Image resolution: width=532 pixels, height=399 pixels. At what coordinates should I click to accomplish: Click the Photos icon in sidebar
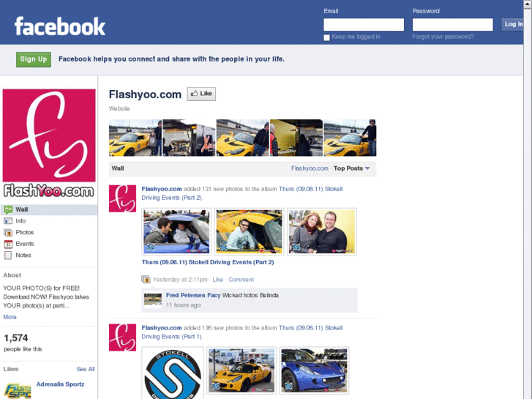8,233
